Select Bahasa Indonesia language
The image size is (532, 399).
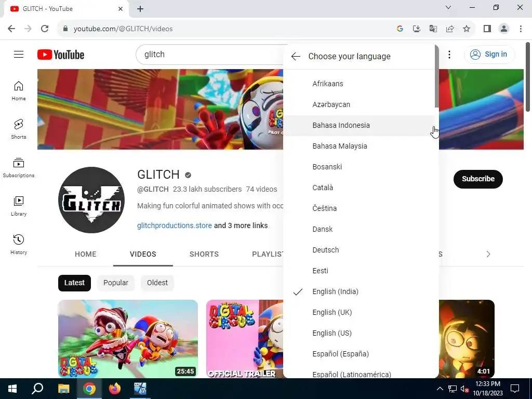point(359,125)
